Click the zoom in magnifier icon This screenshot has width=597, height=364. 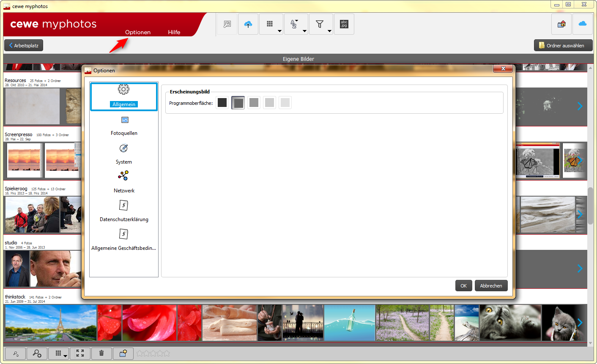pos(37,353)
